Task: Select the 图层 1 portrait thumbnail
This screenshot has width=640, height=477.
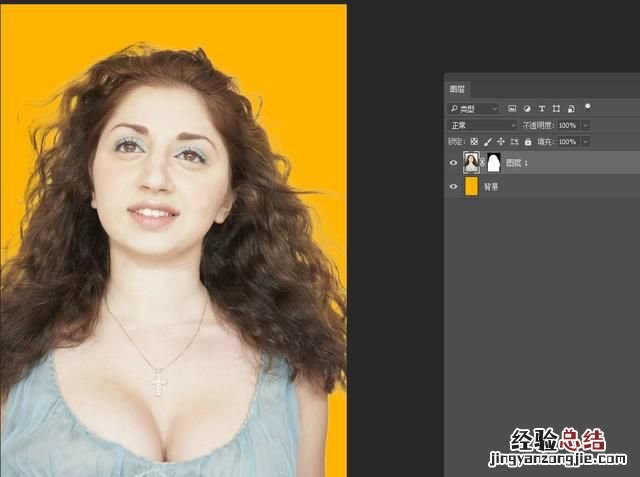Action: (471, 162)
